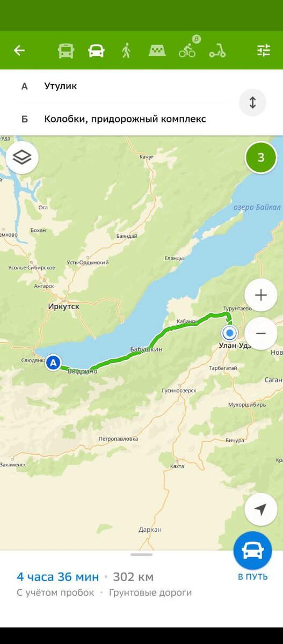The height and width of the screenshot is (644, 283).
Task: Center map on my location arrow
Action: [261, 509]
